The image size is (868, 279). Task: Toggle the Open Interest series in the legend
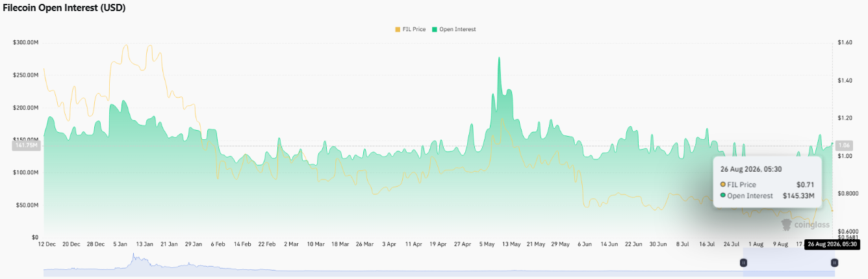(x=453, y=29)
